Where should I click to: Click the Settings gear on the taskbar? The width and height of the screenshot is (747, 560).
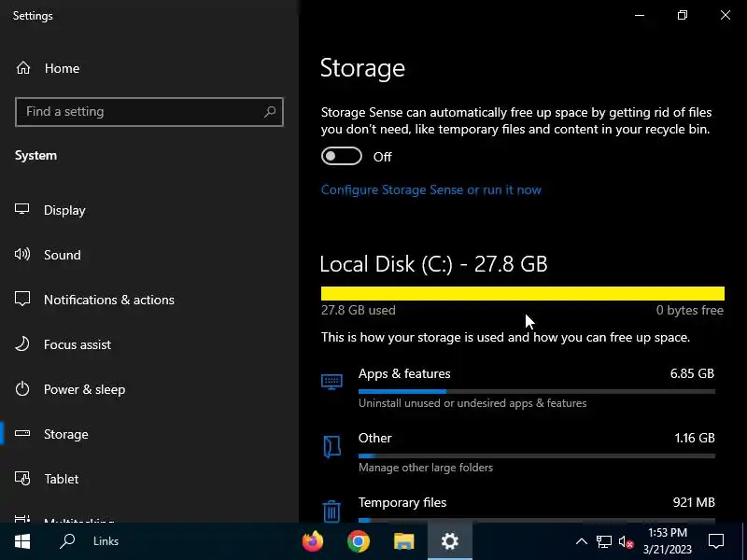(x=450, y=541)
